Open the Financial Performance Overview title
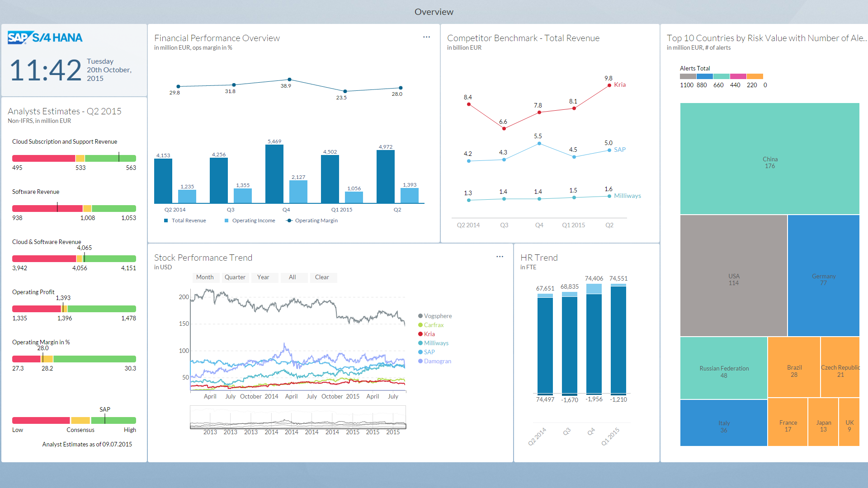The width and height of the screenshot is (868, 488). click(x=217, y=38)
